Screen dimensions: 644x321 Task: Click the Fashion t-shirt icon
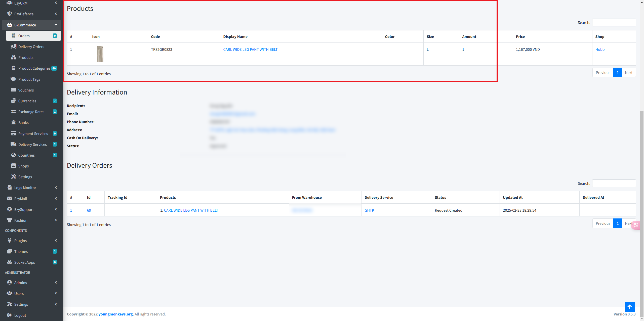[x=10, y=220]
